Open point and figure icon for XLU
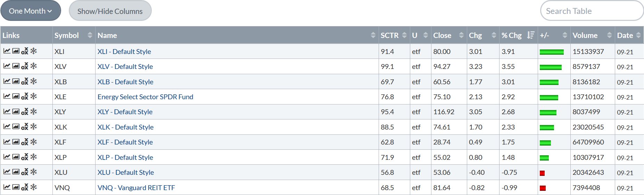Screen dimensions: 644x195 25,172
